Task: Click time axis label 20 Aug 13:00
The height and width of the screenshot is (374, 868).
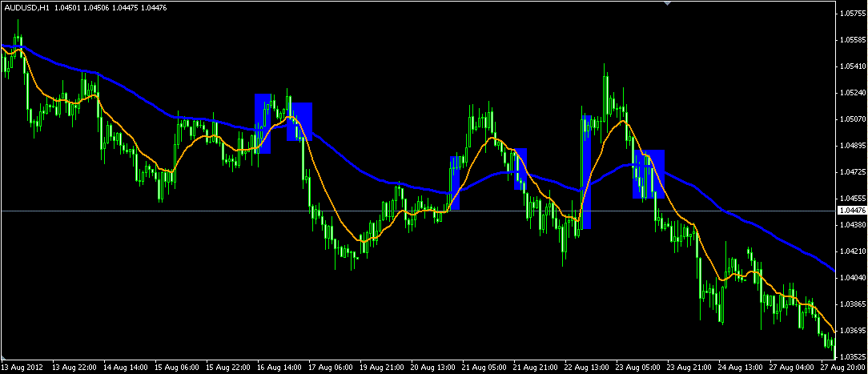Action: [433, 368]
